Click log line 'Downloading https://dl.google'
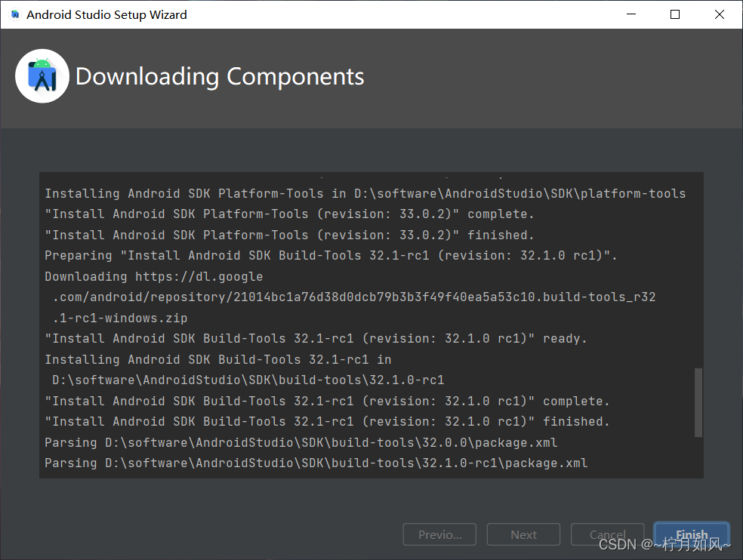This screenshot has width=743, height=560. coord(154,276)
